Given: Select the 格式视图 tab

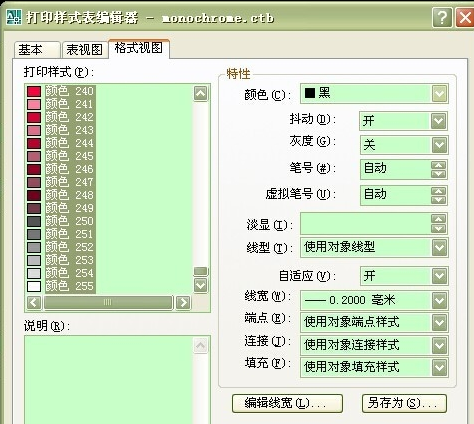Looking at the screenshot, I should click(139, 48).
